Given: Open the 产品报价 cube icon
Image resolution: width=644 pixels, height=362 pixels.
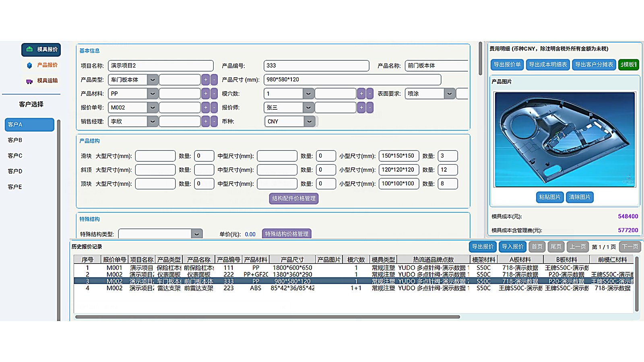Looking at the screenshot, I should tap(29, 65).
